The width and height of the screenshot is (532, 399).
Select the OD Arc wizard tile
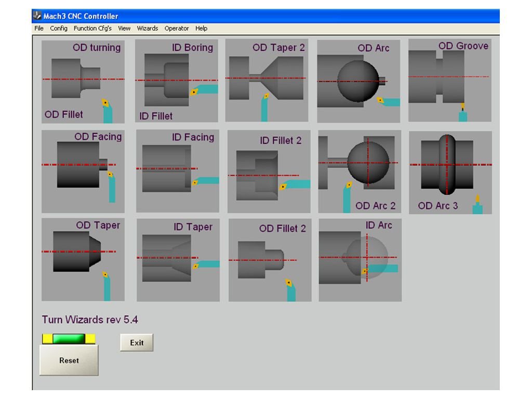point(358,81)
